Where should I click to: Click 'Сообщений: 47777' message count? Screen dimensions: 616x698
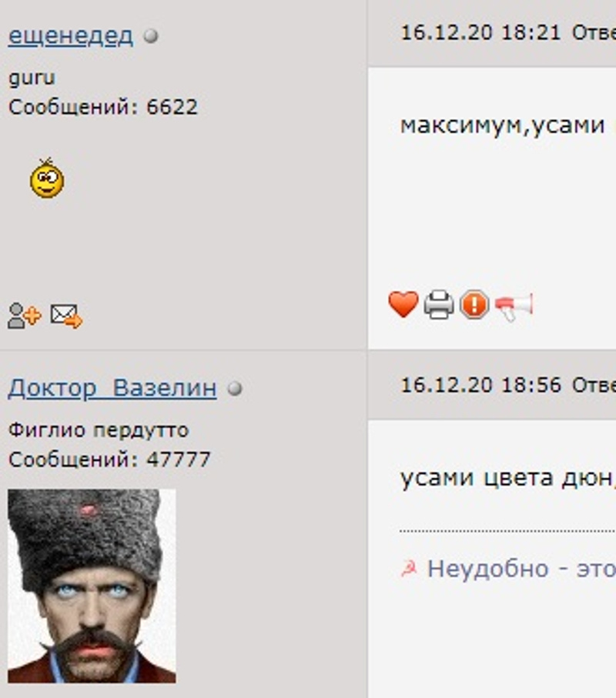click(x=109, y=459)
